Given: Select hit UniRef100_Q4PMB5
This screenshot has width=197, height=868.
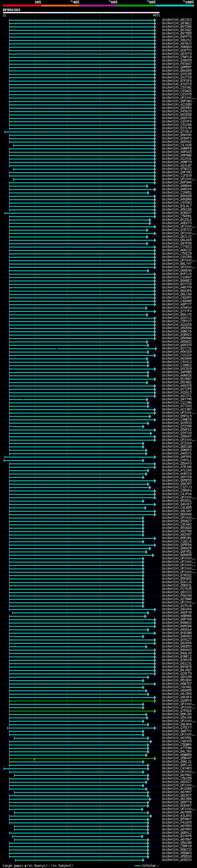Looking at the screenshot, I should tap(177, 372).
